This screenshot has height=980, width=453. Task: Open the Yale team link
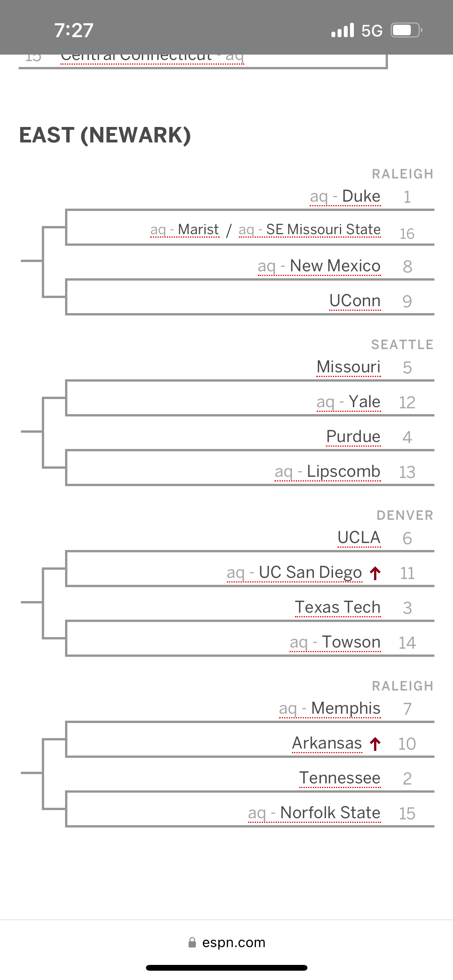(364, 402)
